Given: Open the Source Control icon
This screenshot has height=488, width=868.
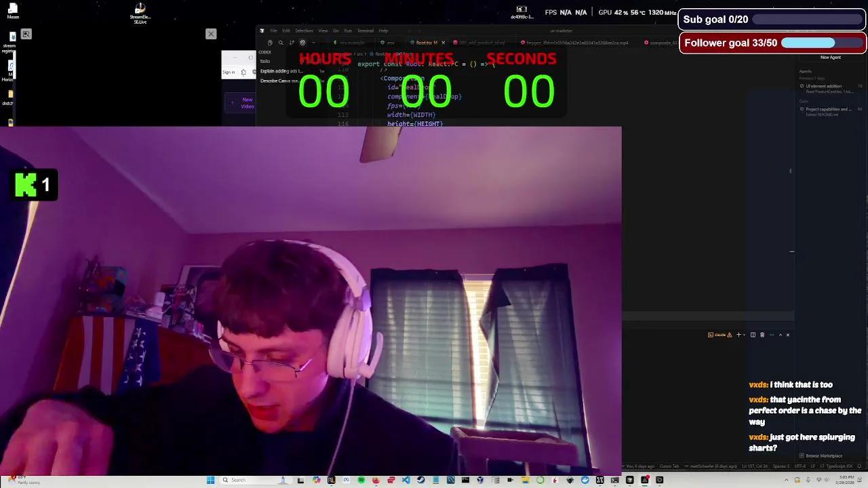Looking at the screenshot, I should 292,43.
